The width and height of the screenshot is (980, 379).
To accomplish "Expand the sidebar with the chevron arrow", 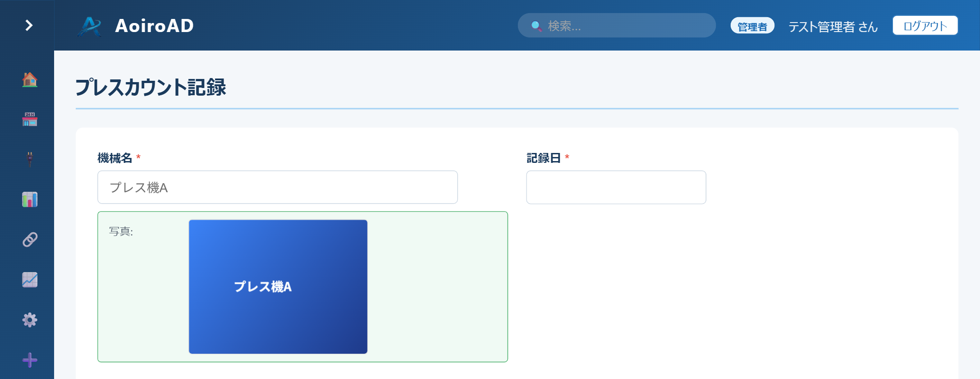I will [x=29, y=25].
